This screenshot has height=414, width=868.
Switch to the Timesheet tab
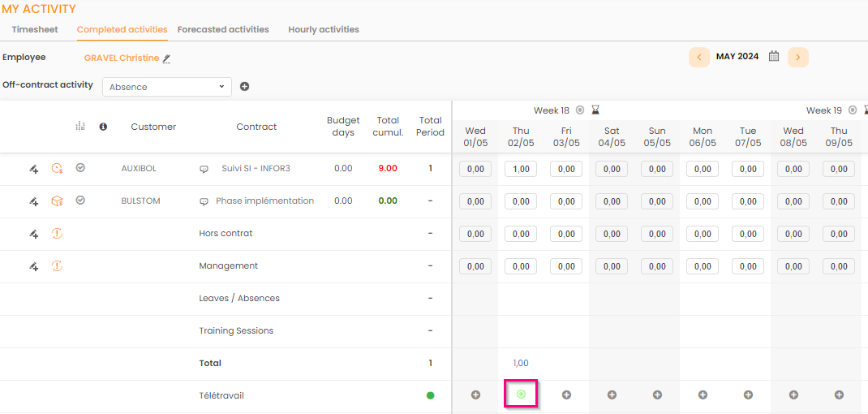35,29
